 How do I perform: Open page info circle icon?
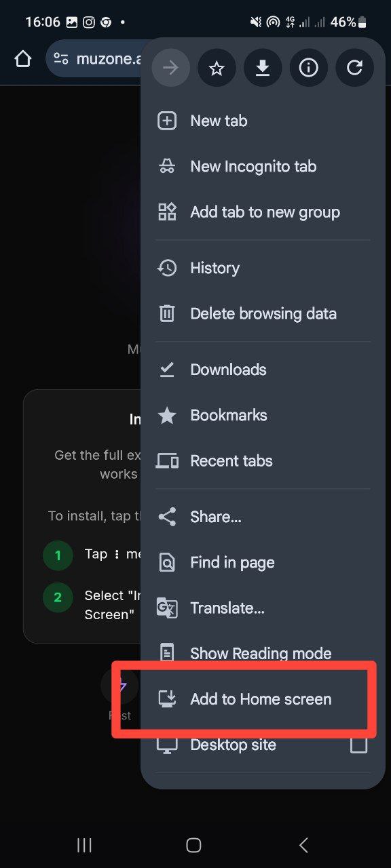click(309, 68)
